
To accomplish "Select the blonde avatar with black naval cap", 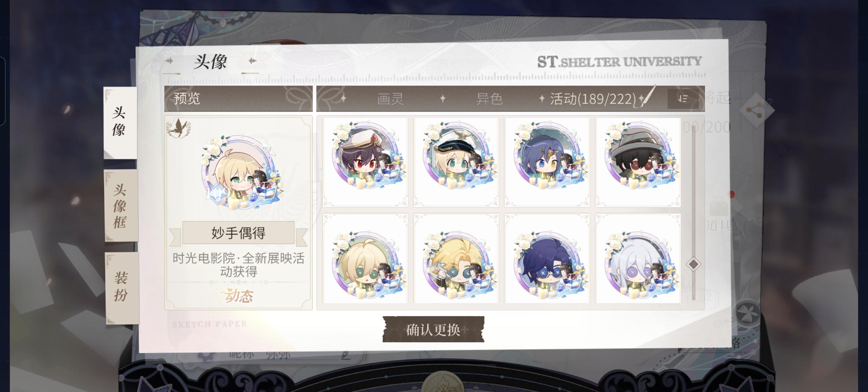I will point(456,162).
